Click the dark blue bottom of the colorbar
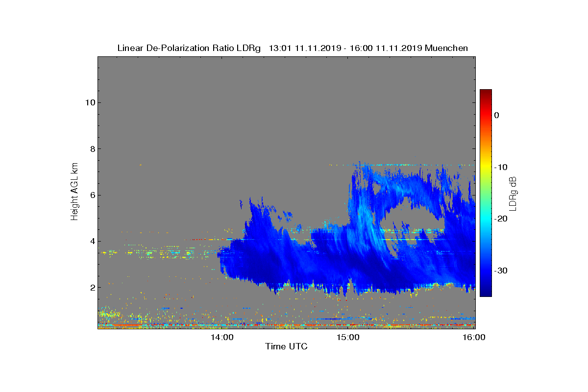Image resolution: width=588 pixels, height=392 pixels. tap(486, 293)
